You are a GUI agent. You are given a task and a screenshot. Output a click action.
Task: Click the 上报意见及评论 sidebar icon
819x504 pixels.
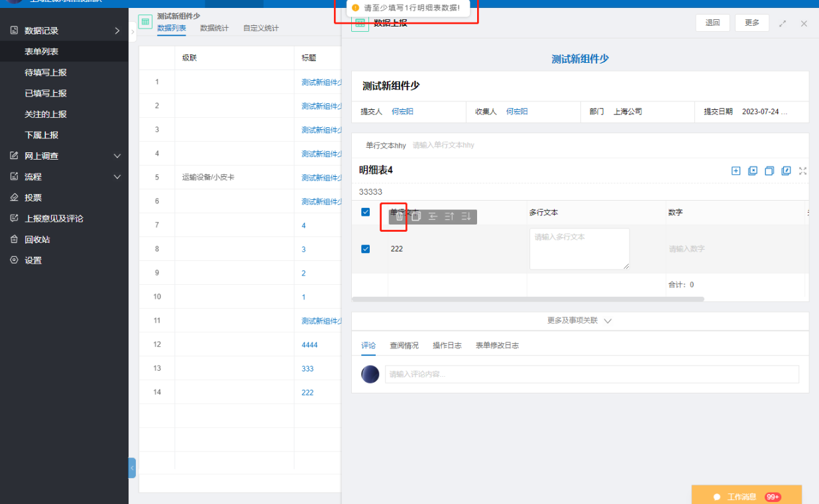coord(14,219)
